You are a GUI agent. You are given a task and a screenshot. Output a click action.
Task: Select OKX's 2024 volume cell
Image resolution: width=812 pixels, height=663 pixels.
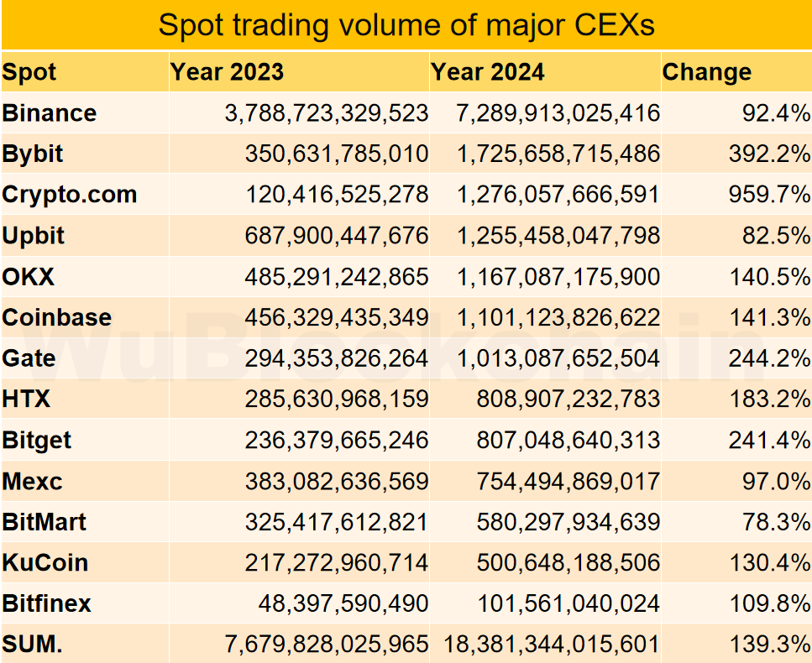click(x=558, y=277)
